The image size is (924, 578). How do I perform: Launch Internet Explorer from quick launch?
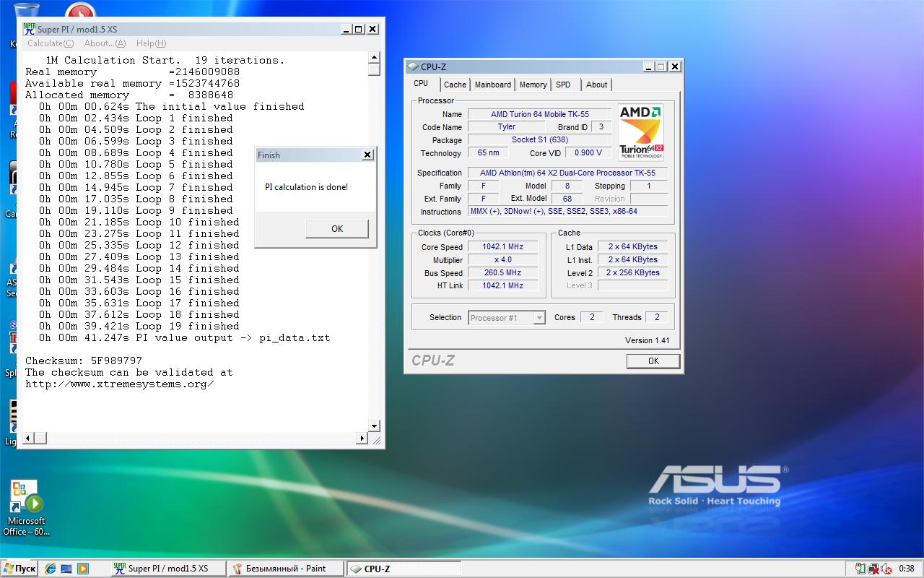[51, 569]
